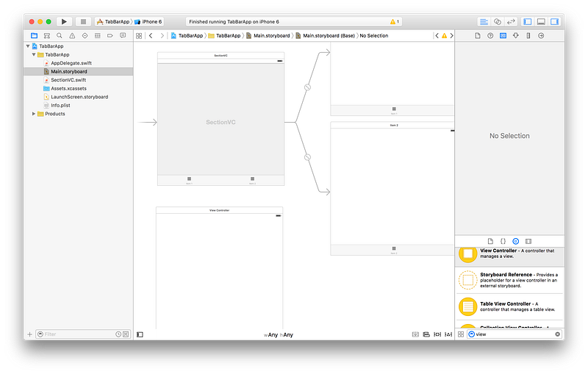Toggle the document outline
Viewport: 588px width, 374px height.
[140, 334]
